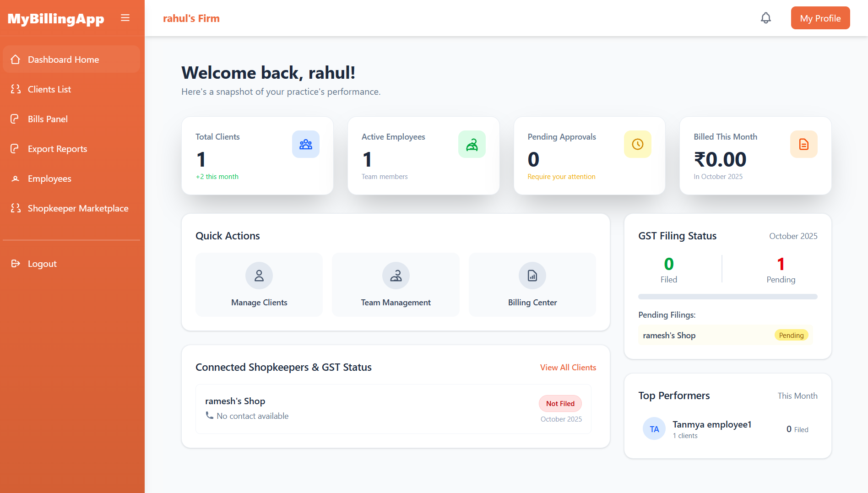
Task: Open the My Profile button
Action: [x=820, y=18]
